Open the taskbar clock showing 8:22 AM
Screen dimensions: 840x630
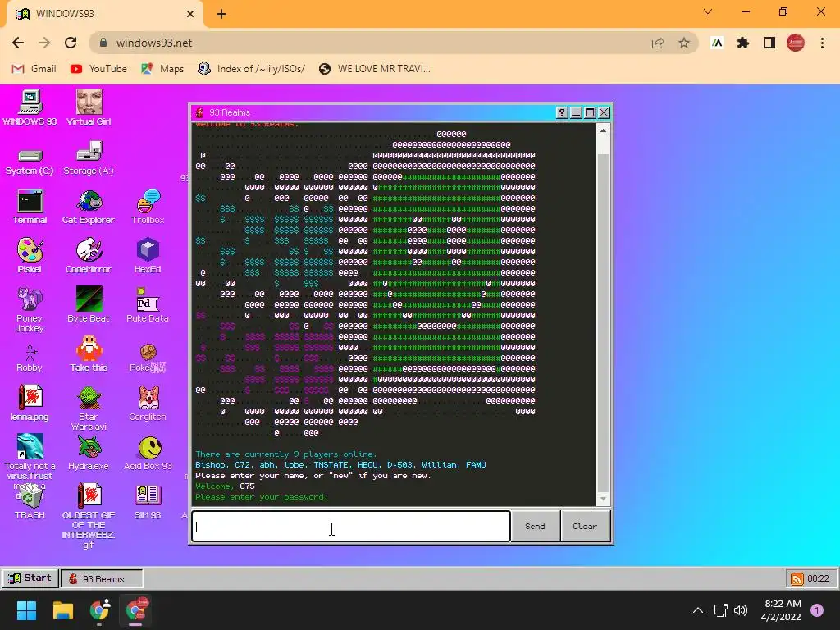coord(781,610)
